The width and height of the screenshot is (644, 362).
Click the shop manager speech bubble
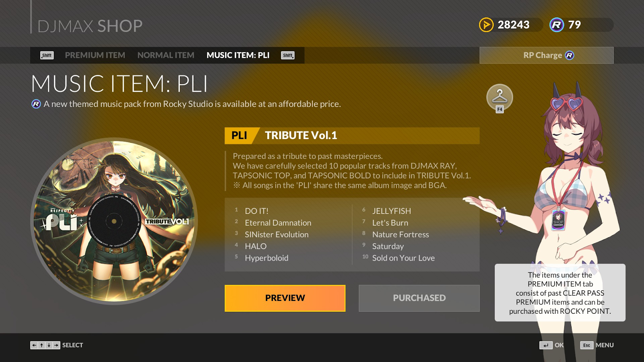560,293
